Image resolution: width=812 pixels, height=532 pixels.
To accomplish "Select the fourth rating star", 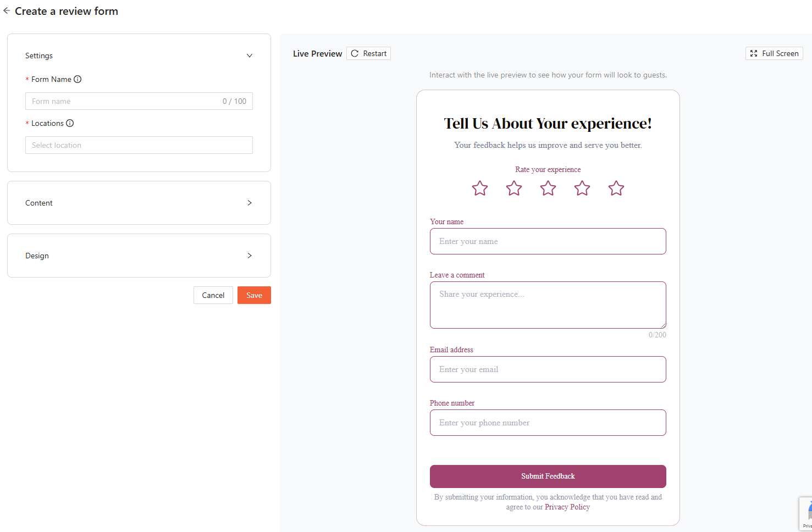I will 582,189.
